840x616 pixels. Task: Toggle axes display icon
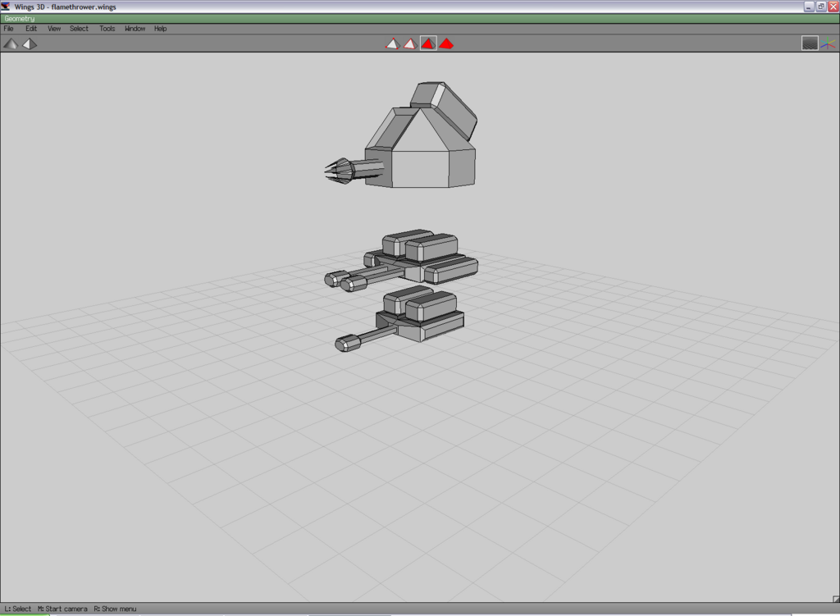828,43
